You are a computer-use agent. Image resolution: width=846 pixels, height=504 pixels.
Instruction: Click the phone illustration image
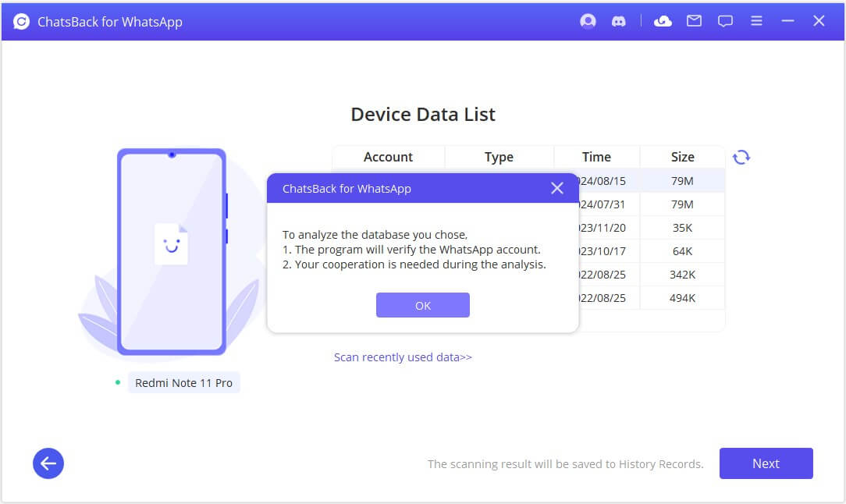(172, 252)
